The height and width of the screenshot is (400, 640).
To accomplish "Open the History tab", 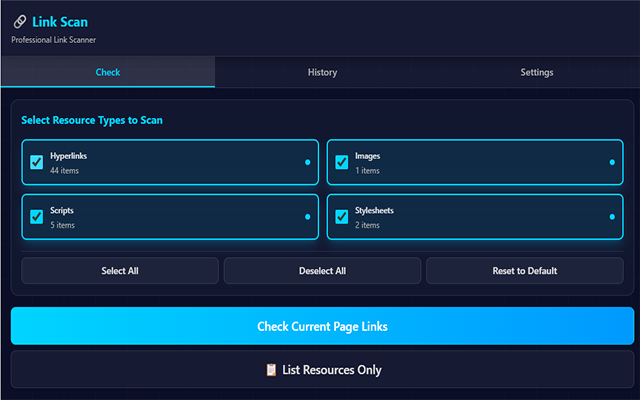I will click(322, 72).
